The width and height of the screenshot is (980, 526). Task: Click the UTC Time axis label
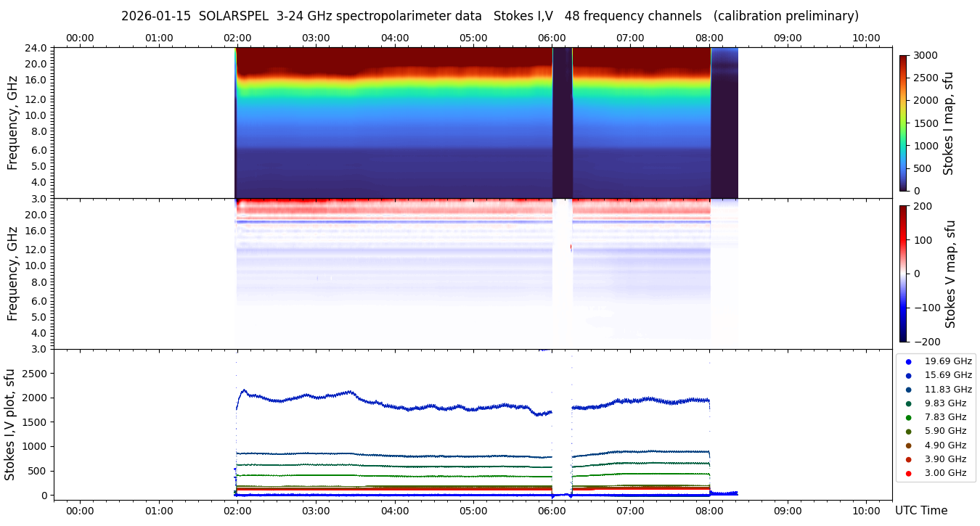[920, 511]
